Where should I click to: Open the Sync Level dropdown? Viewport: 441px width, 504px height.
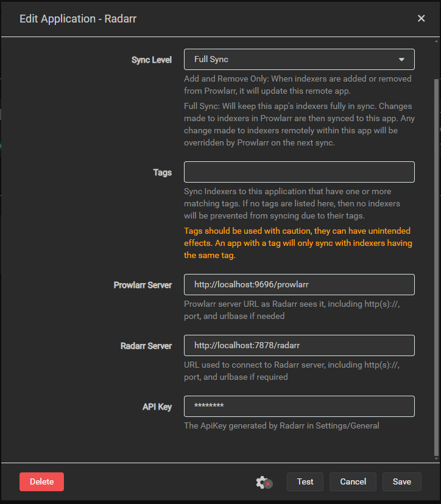pyautogui.click(x=298, y=59)
